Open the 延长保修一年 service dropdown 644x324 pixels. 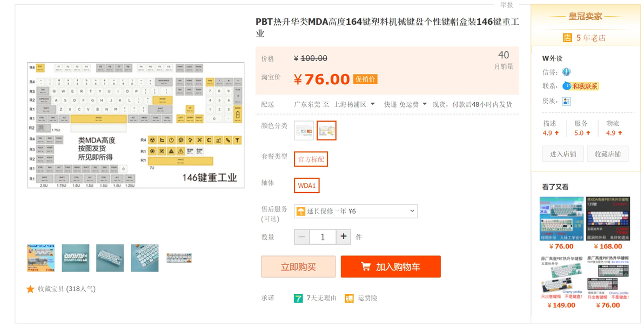pyautogui.click(x=355, y=211)
